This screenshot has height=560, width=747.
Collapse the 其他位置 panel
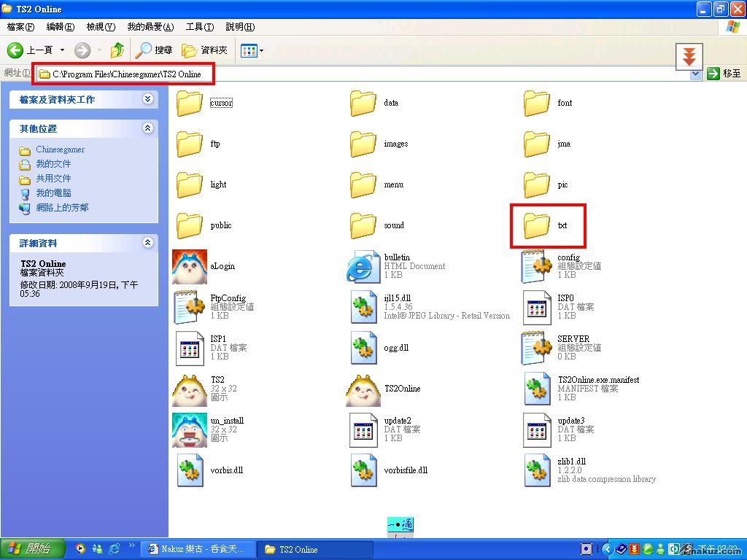(x=147, y=128)
